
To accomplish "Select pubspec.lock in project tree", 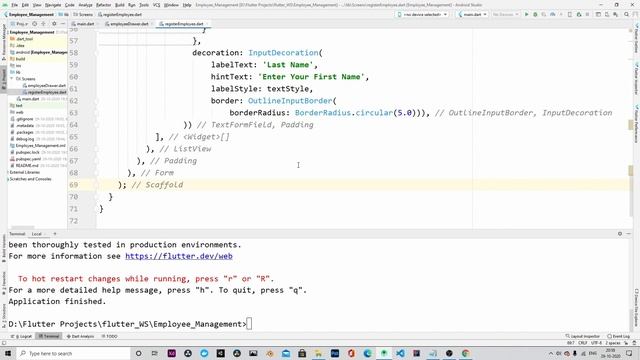I will [x=25, y=152].
